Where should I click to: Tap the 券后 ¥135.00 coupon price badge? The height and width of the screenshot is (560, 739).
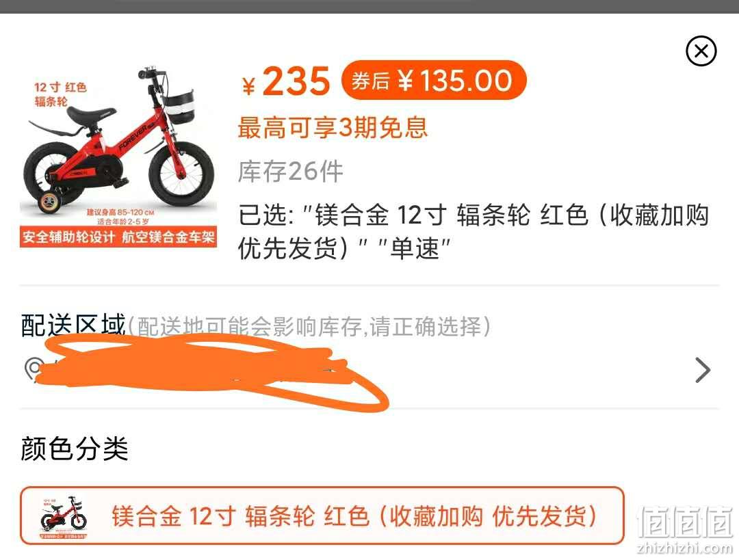point(434,80)
